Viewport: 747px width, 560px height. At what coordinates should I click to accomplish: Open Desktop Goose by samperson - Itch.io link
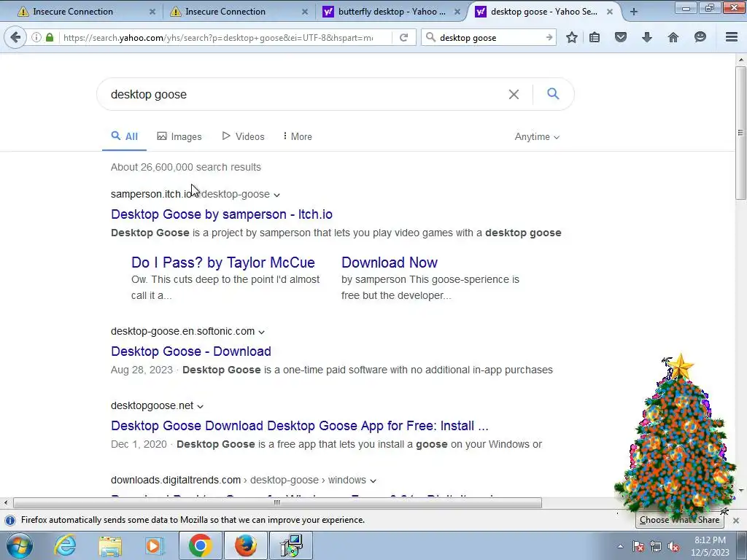222,214
